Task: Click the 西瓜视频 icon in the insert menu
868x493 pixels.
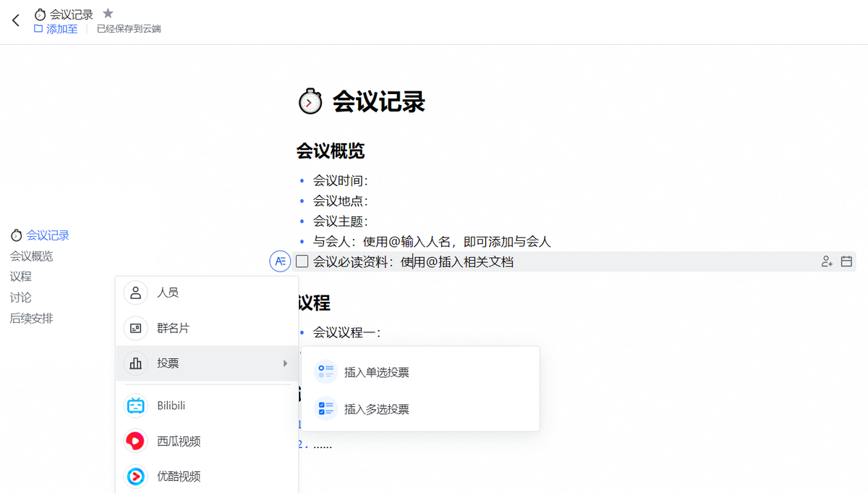Action: 135,441
